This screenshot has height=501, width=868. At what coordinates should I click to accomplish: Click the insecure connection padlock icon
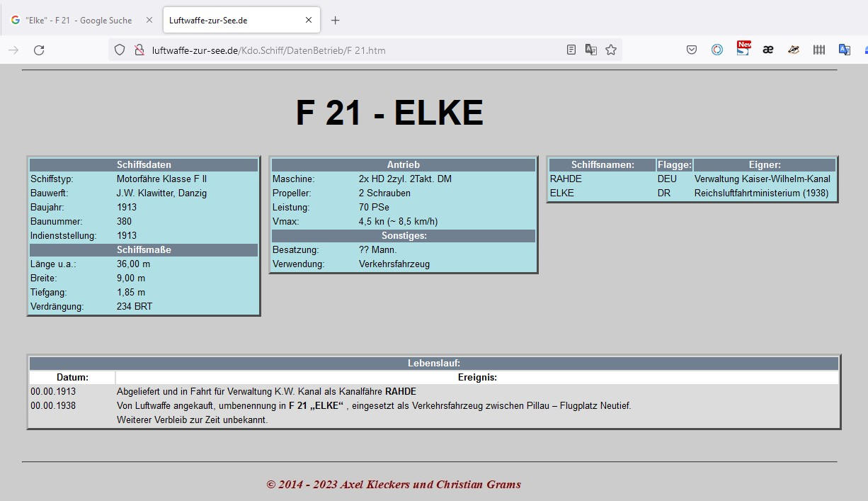click(139, 50)
